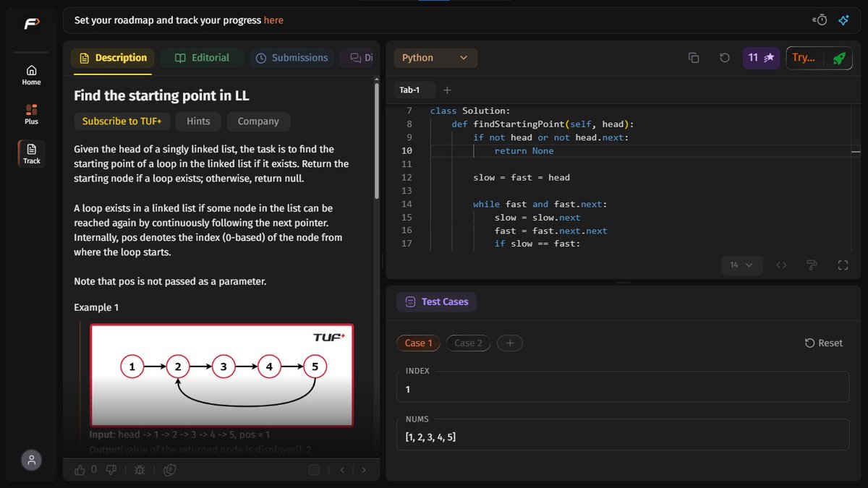Open the Plus section in sidebar
This screenshot has height=488, width=868.
(31, 114)
